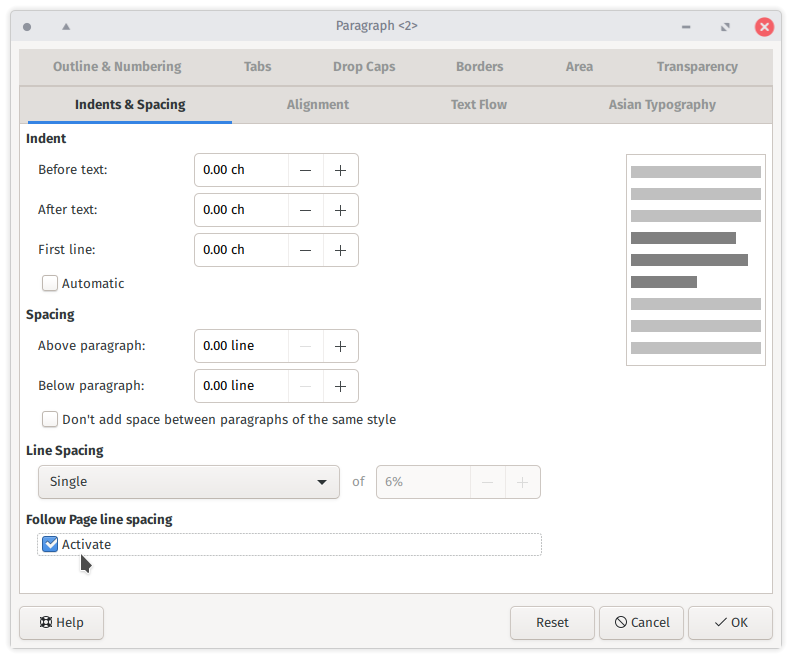Viewport: 792px width, 659px height.
Task: Click the Help button
Action: coord(61,622)
